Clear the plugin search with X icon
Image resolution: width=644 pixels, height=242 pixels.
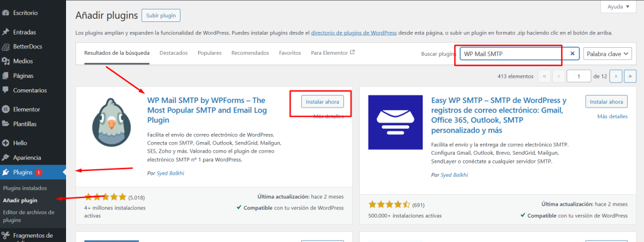pos(572,53)
